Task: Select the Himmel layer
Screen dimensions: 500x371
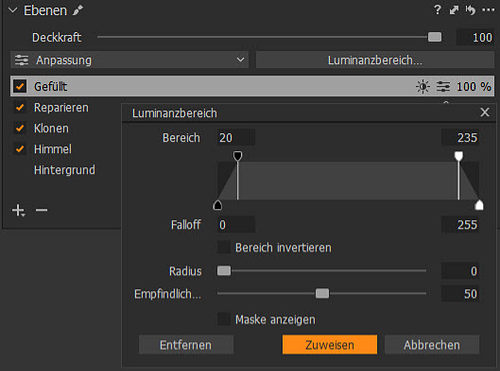Action: tap(53, 149)
